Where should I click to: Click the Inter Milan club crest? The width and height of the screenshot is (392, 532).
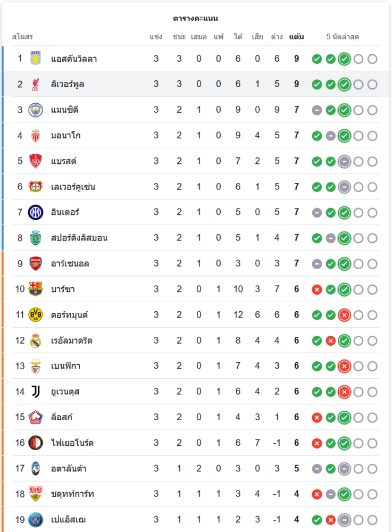pyautogui.click(x=36, y=212)
